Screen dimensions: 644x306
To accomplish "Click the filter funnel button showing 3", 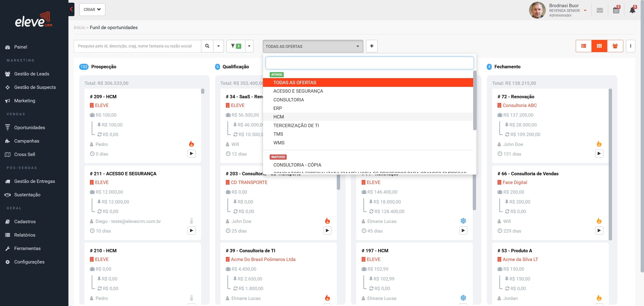I will point(236,46).
